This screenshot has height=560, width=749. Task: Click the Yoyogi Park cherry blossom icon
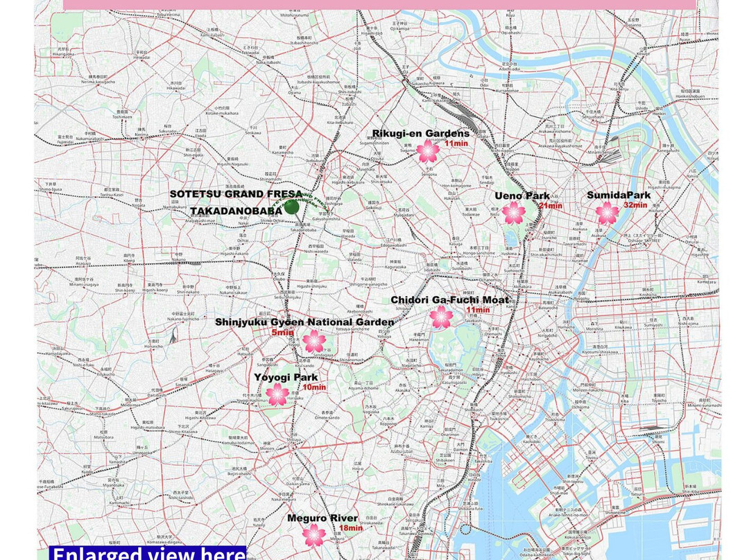277,394
